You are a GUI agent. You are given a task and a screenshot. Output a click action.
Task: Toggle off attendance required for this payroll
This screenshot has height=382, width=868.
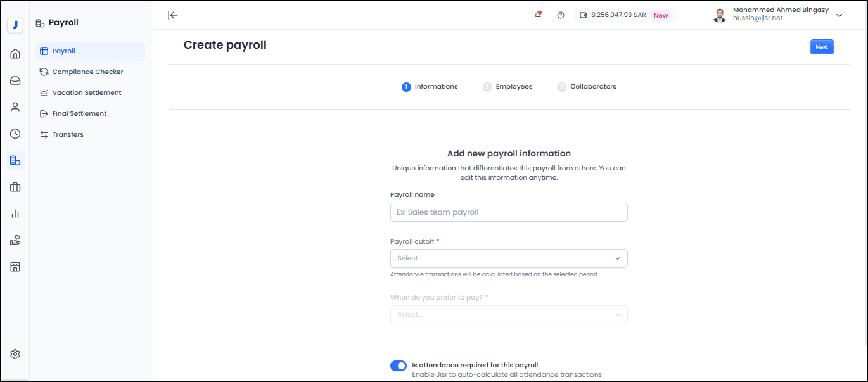398,366
